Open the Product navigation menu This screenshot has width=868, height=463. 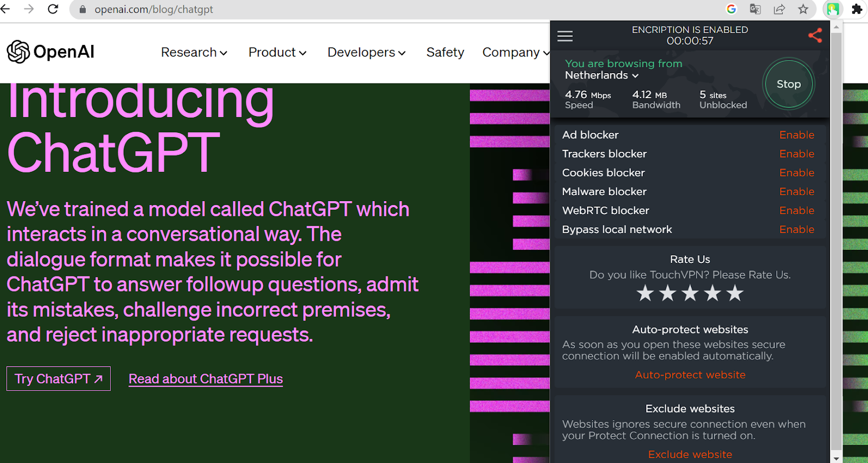click(277, 53)
